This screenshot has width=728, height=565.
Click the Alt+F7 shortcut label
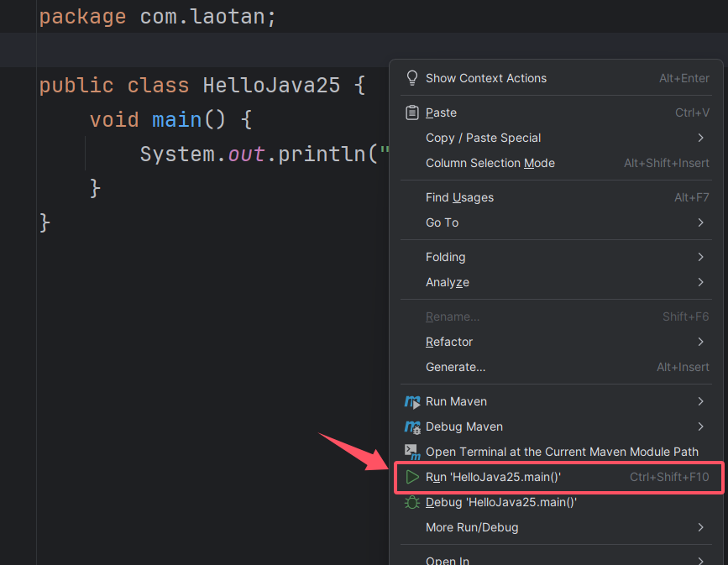tap(691, 197)
